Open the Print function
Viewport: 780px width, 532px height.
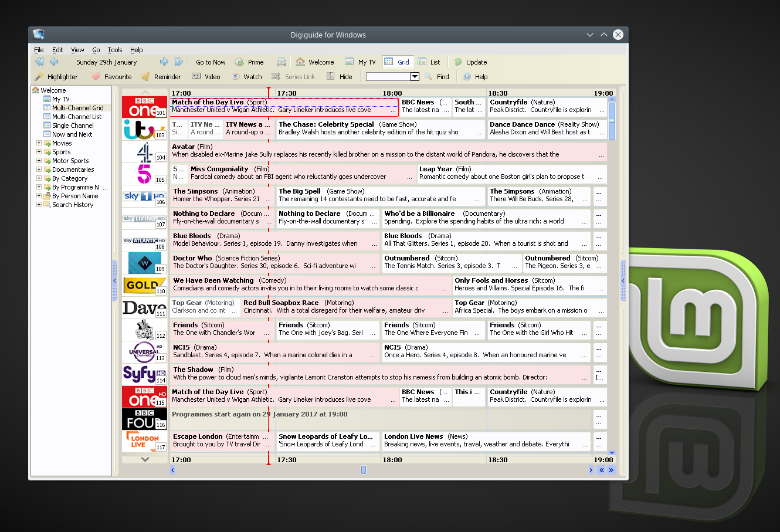pos(282,62)
